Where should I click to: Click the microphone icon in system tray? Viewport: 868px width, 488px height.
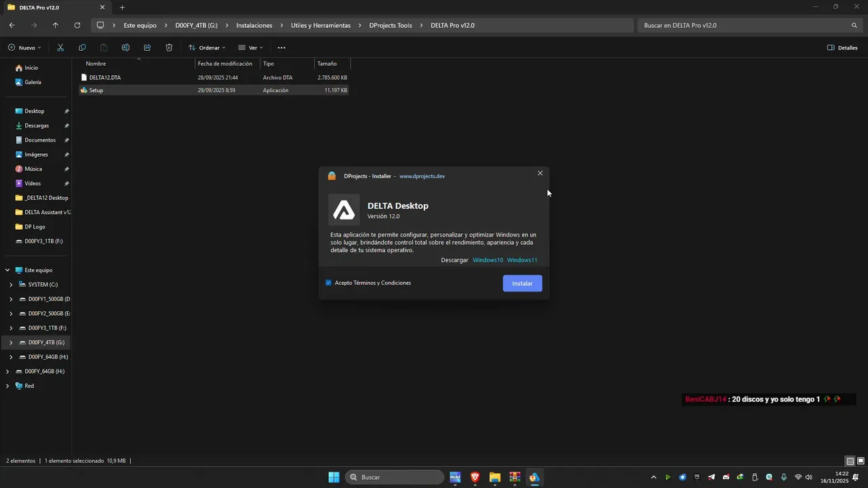point(783,477)
